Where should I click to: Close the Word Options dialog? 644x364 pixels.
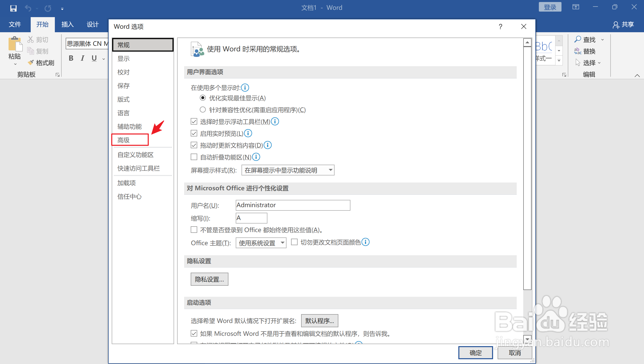coord(524,26)
